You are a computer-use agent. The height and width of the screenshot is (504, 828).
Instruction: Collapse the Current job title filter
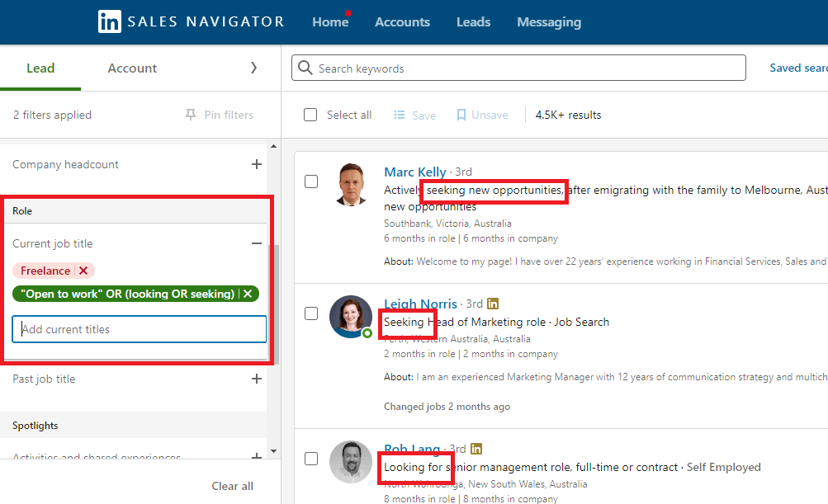257,243
